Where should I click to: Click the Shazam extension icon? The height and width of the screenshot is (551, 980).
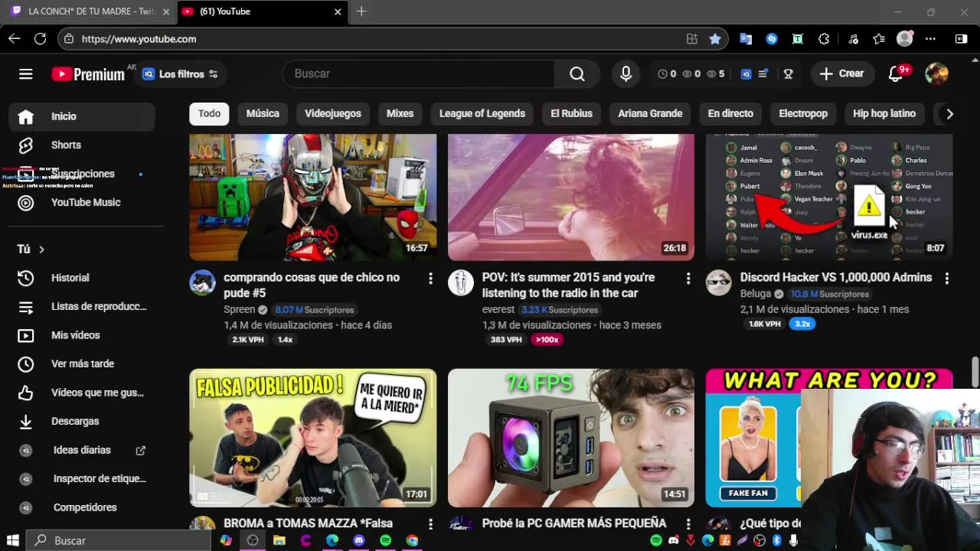tap(772, 39)
